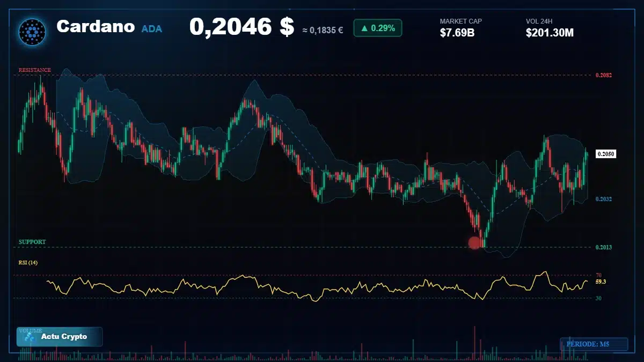The width and height of the screenshot is (644, 362).
Task: Click the PÉRIODE: M5 timeframe box
Action: tap(594, 344)
